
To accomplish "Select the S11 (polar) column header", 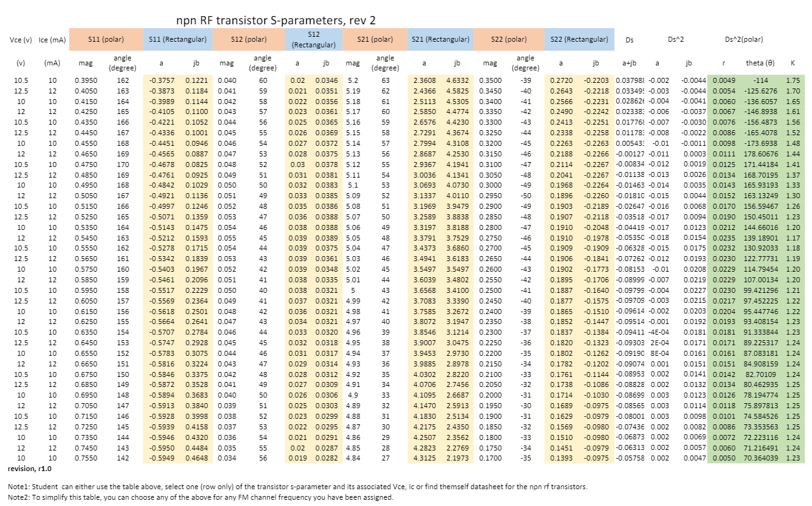I will (107, 39).
